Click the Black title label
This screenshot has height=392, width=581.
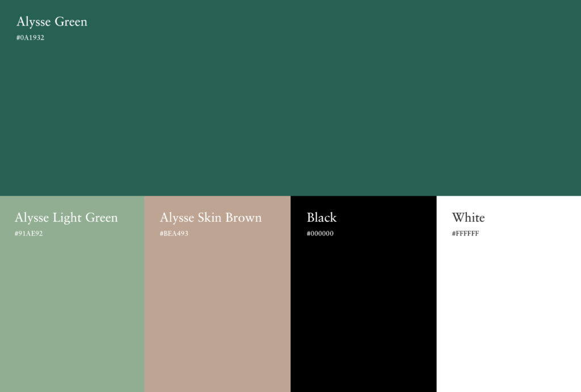click(322, 217)
